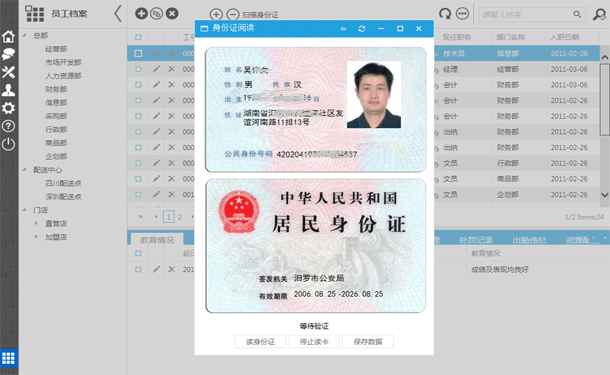Click the ID card portrait photo
Screen dimensions: 610x375
[374, 95]
